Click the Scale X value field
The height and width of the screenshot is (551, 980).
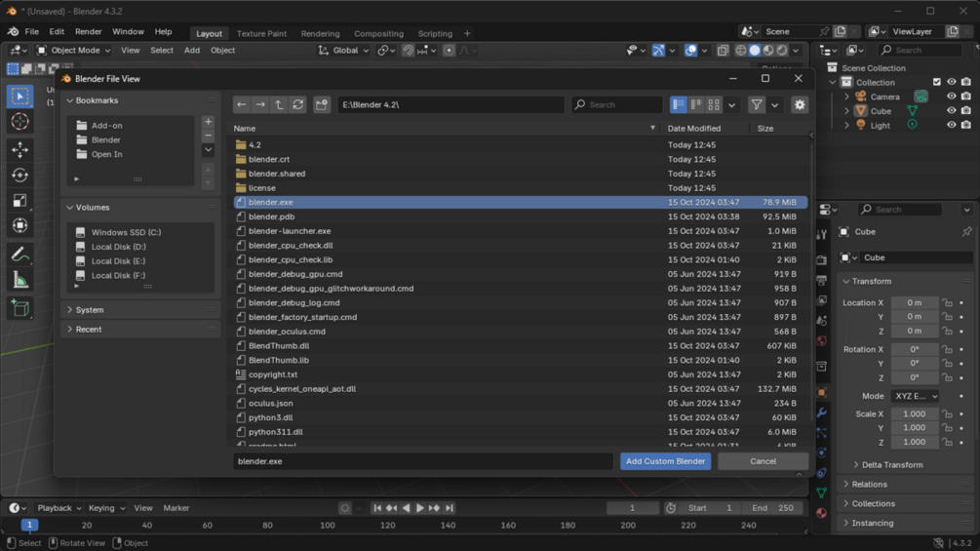pyautogui.click(x=915, y=414)
